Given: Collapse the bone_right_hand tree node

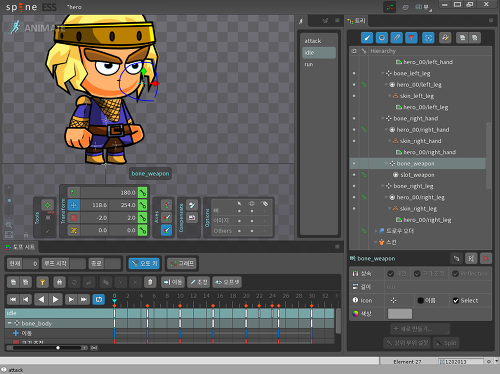Looking at the screenshot, I should click(x=383, y=118).
